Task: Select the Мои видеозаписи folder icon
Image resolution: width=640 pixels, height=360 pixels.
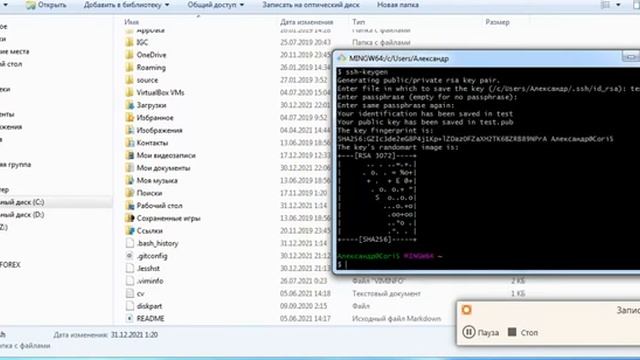Action: 129,156
